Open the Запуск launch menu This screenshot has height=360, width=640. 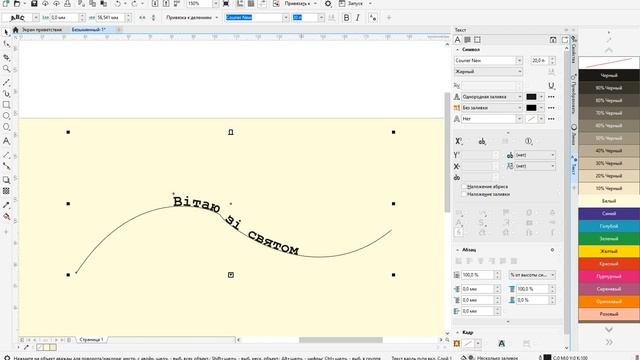(x=355, y=3)
